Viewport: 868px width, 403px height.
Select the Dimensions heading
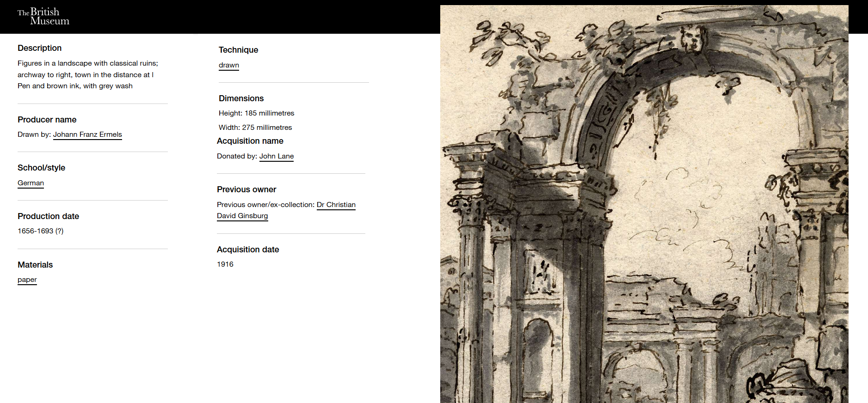pos(241,98)
